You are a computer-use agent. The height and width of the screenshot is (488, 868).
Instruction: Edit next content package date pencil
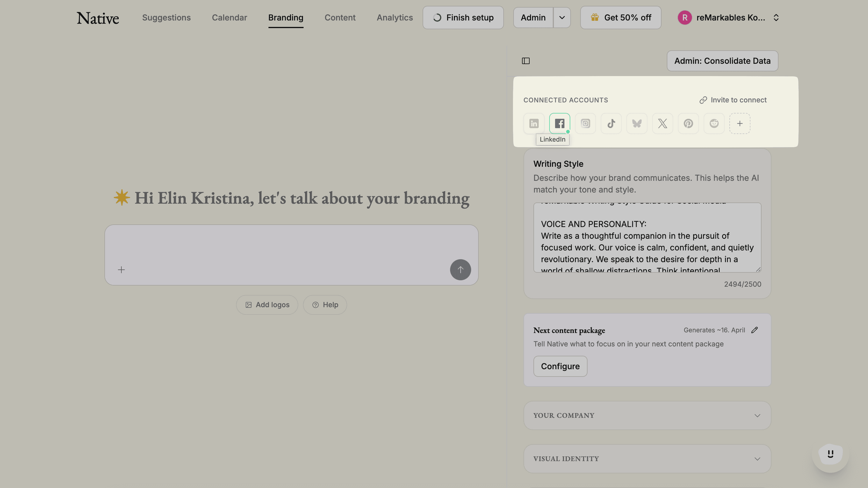coord(755,330)
